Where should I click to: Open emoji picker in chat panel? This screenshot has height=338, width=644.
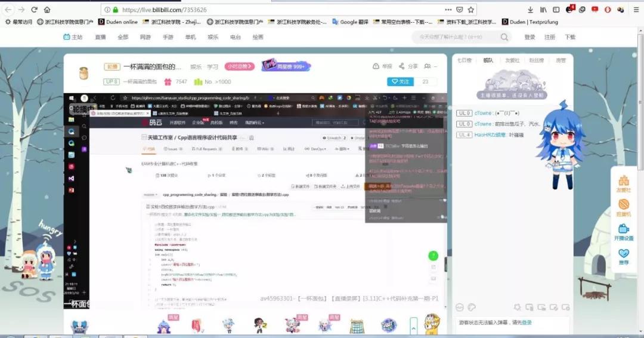tap(460, 307)
